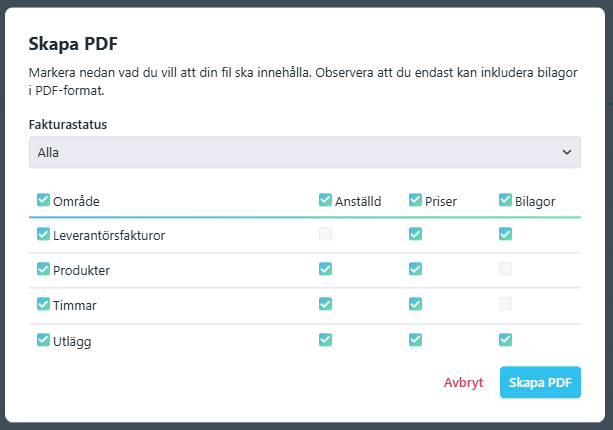Uncheck Anställd for Utlägg
Viewport: 613px width, 430px height.
tap(325, 339)
